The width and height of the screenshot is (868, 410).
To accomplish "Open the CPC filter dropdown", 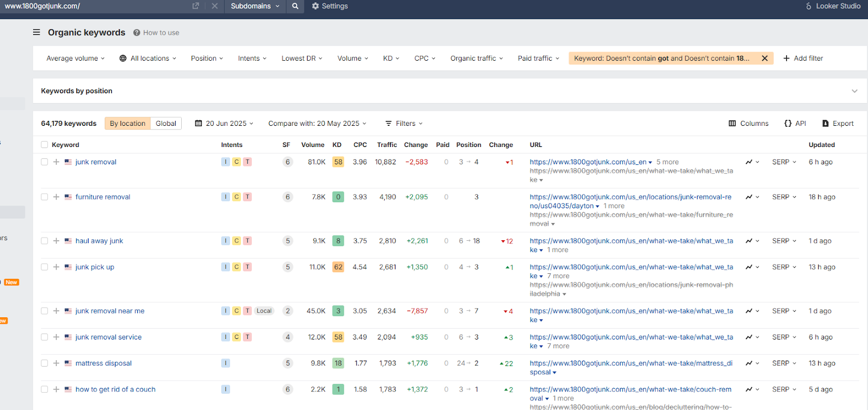I will (425, 59).
